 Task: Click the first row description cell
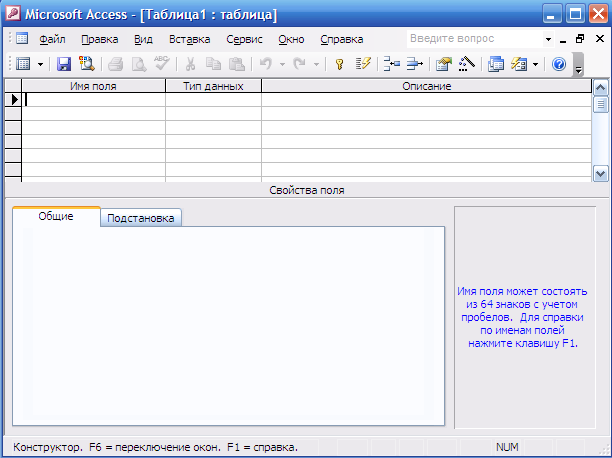(427, 100)
